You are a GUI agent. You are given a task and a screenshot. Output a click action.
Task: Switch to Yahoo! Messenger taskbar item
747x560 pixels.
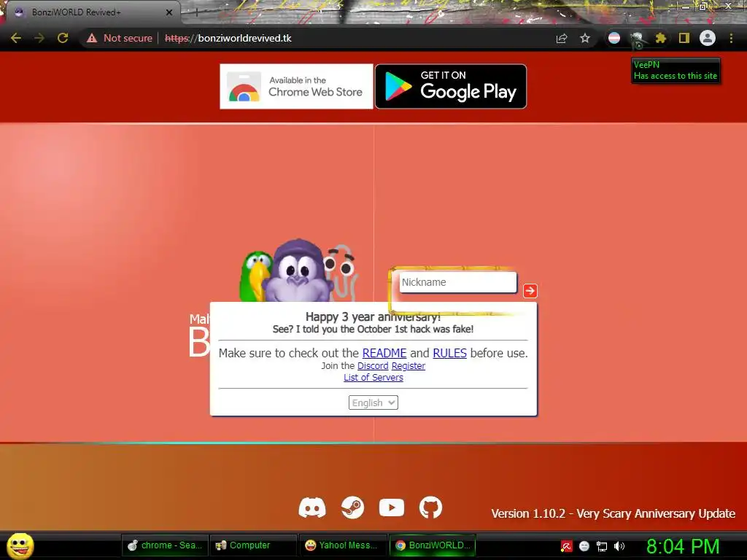[343, 545]
